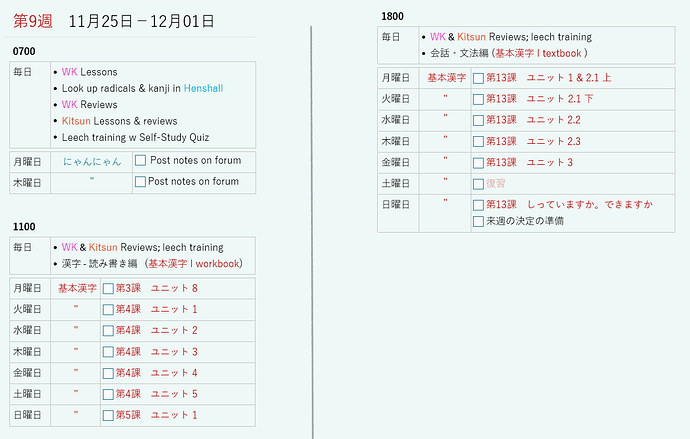Open the blue Henshall link

203,88
